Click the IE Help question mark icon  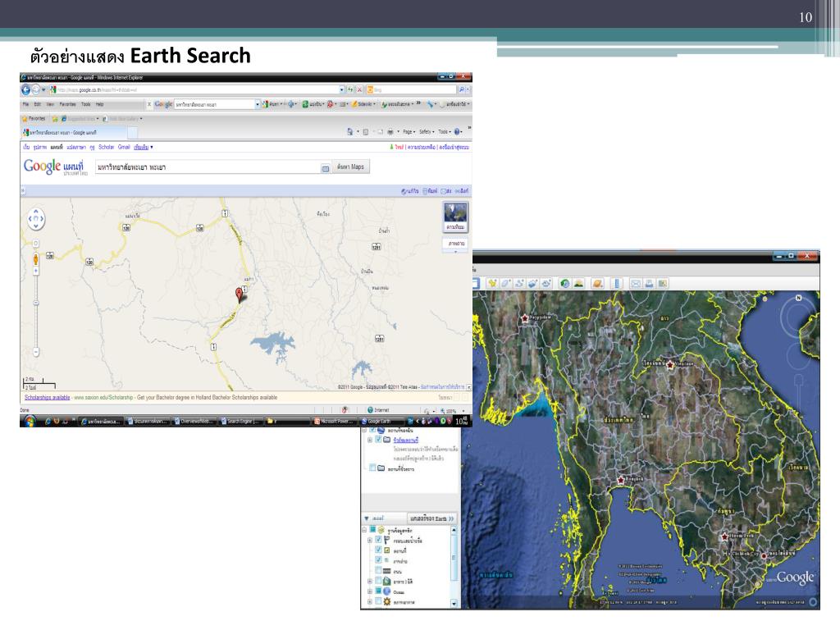click(x=458, y=132)
